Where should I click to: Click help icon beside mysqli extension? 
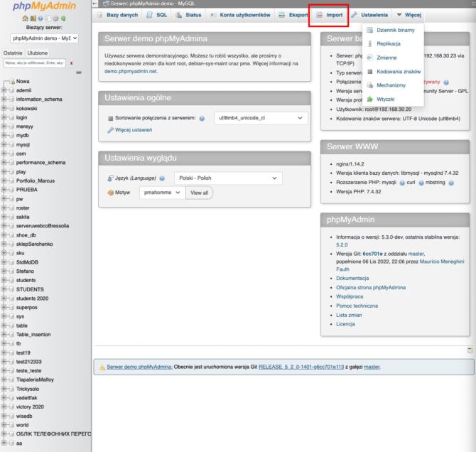(x=402, y=183)
